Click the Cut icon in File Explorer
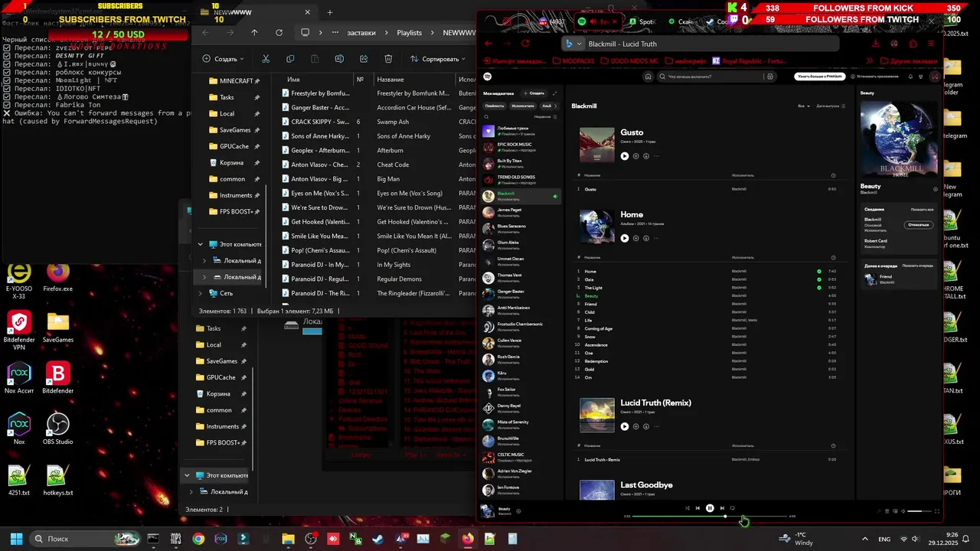This screenshot has width=980, height=551. (x=266, y=59)
